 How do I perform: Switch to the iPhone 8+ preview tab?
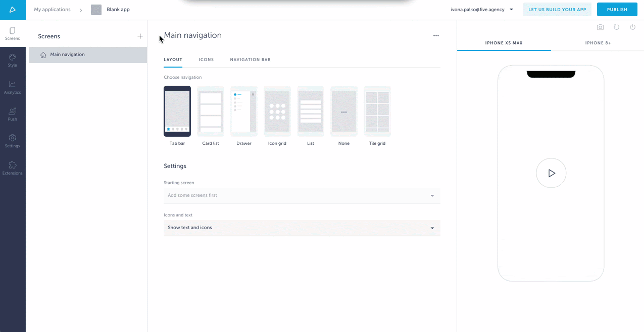point(598,43)
